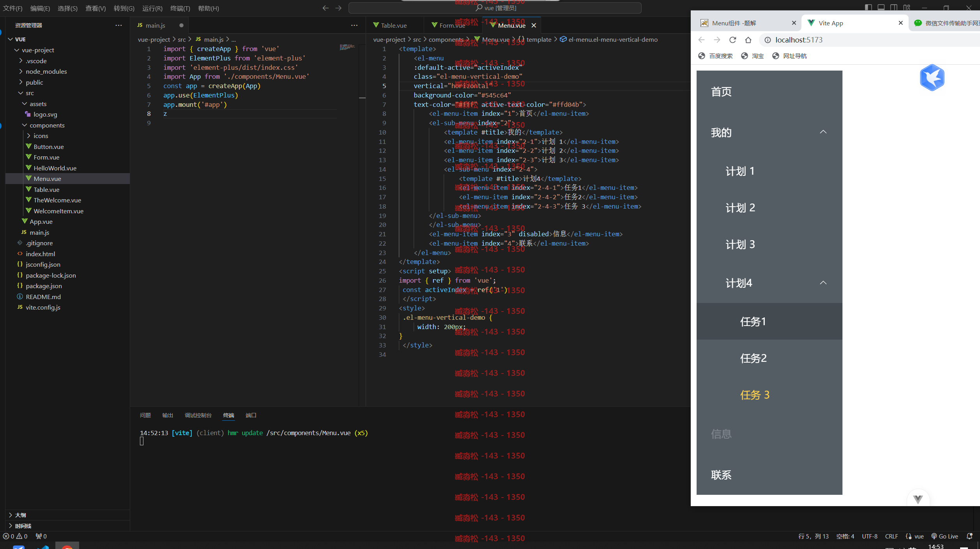Click VS Code command center search box
The width and height of the screenshot is (980, 549).
click(495, 8)
